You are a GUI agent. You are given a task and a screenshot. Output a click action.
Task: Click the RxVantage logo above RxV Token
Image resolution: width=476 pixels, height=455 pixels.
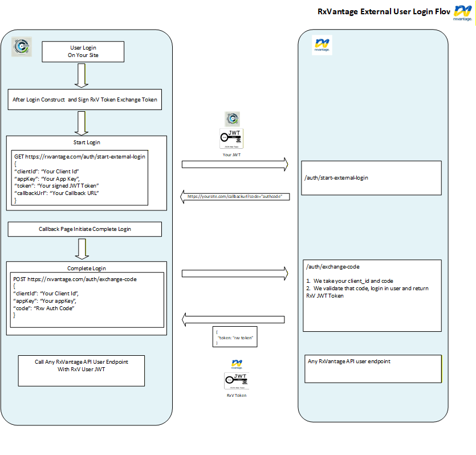pyautogui.click(x=237, y=364)
